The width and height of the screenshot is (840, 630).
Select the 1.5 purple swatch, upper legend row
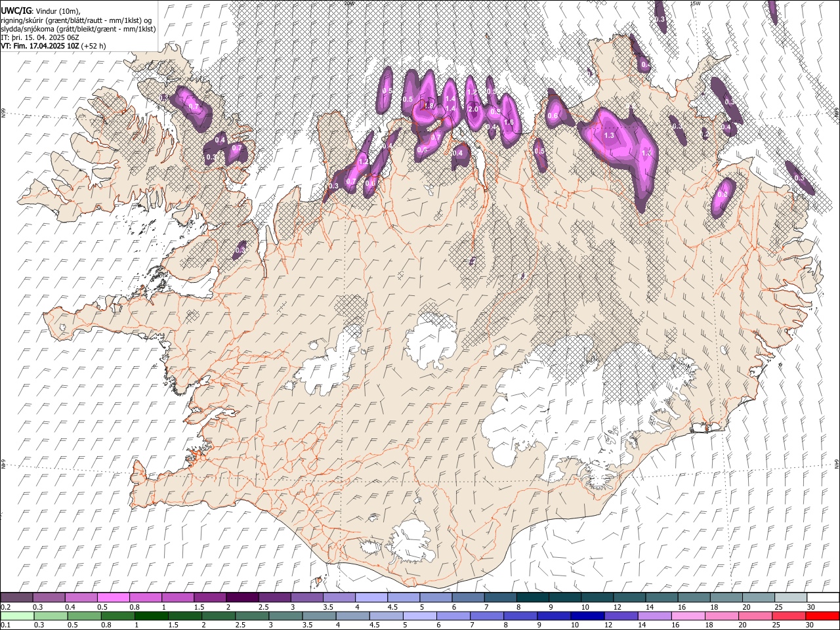point(210,597)
